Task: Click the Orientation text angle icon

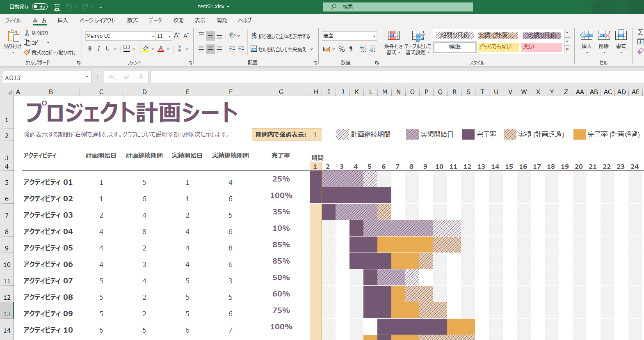Action: pos(232,36)
